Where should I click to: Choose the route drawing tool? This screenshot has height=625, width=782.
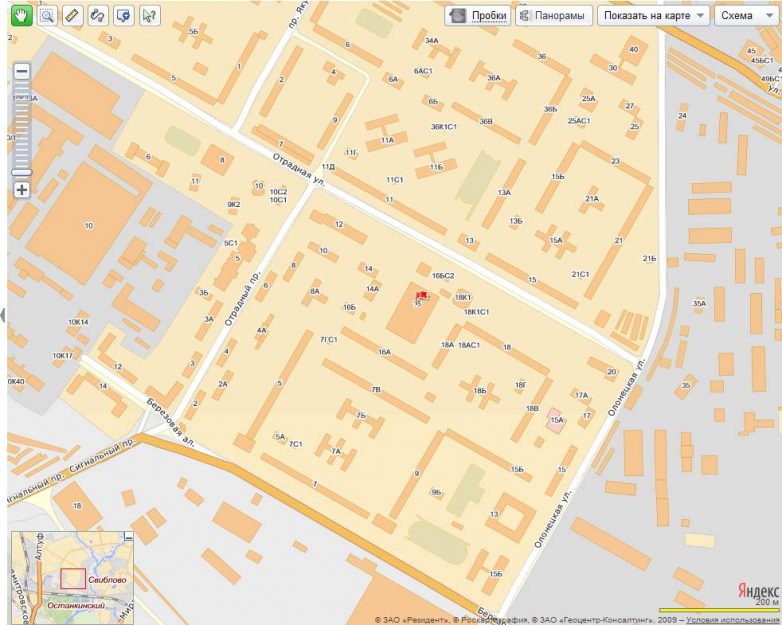click(98, 15)
